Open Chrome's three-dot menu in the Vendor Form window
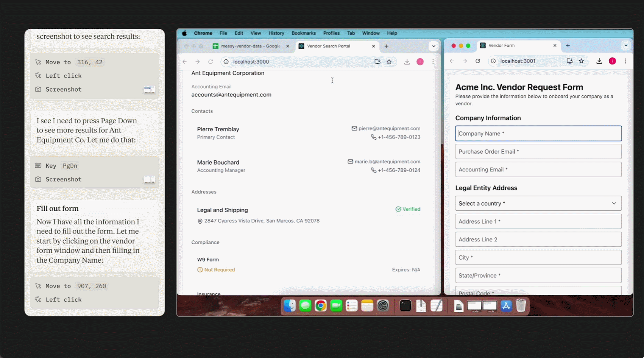This screenshot has width=644, height=358. click(625, 61)
